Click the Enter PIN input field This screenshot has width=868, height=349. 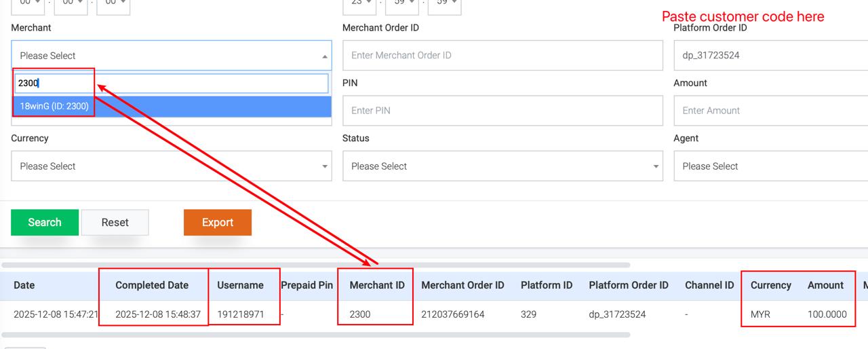pyautogui.click(x=502, y=111)
